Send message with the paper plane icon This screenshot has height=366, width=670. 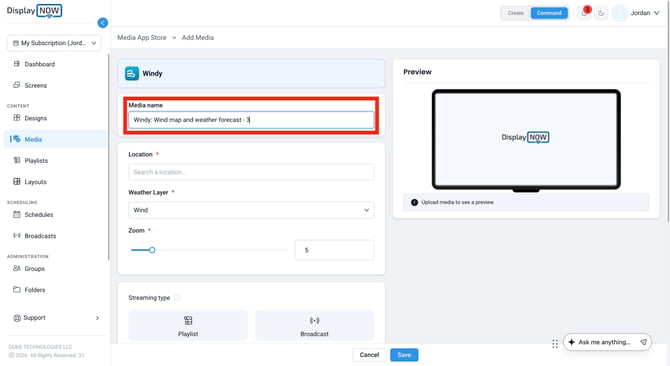tap(644, 342)
